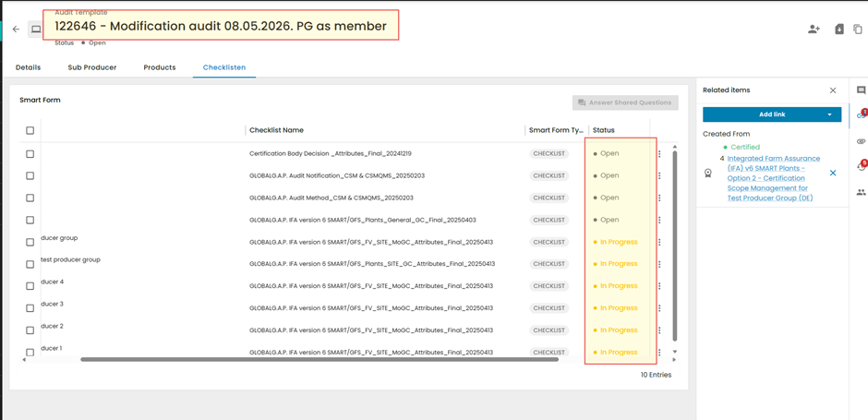Go back using the left arrow icon
This screenshot has width=868, height=420.
click(16, 30)
